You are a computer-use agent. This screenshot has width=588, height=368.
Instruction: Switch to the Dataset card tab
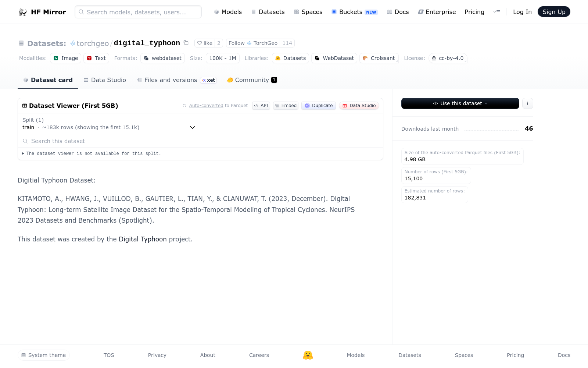pos(48,80)
